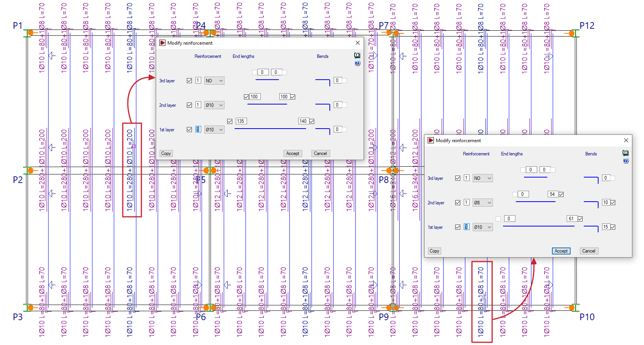
Task: Close the left Modify reinforcement dialog
Action: click(x=358, y=43)
